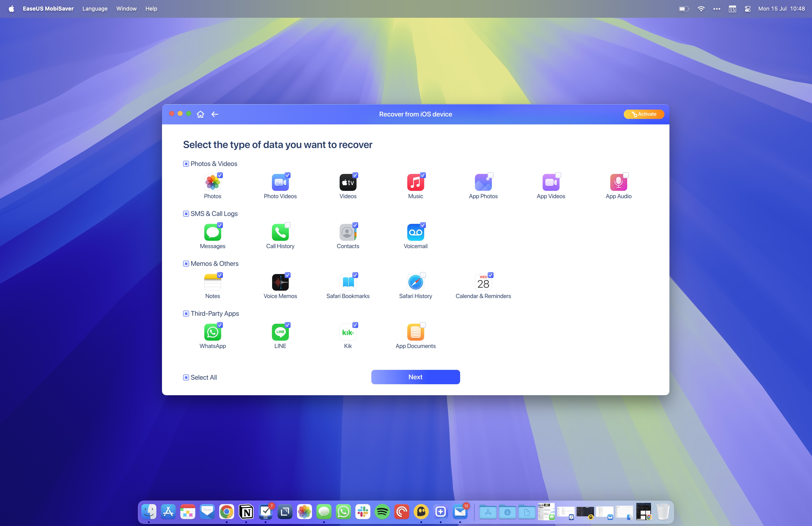
Task: Select the Voice Memos icon
Action: [280, 283]
